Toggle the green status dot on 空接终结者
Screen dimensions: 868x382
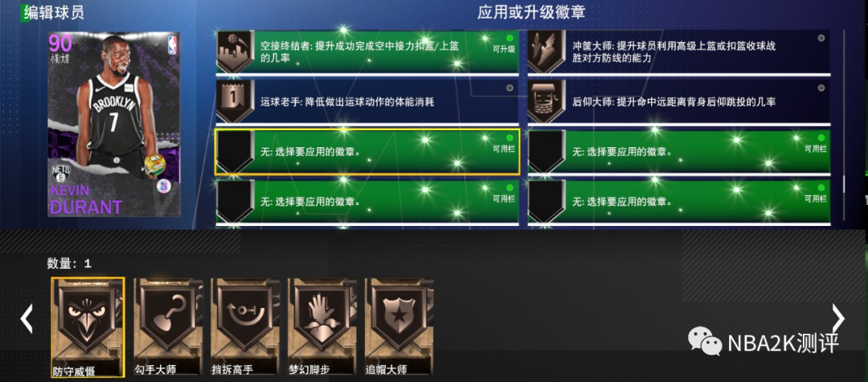510,38
